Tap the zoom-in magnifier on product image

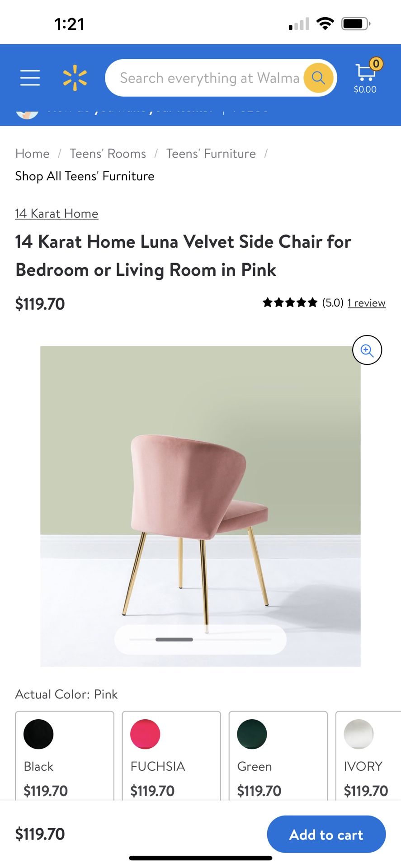coord(367,350)
